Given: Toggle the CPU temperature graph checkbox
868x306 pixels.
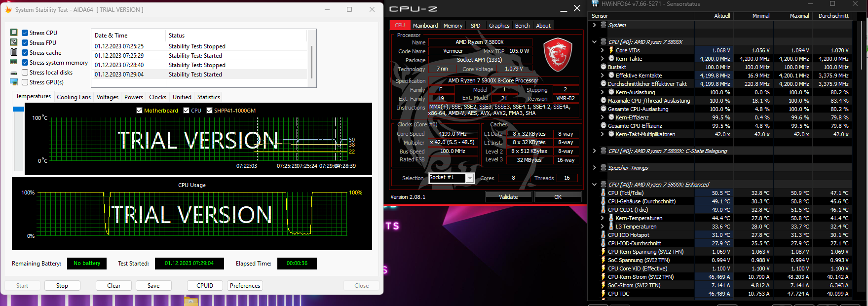Looking at the screenshot, I should [x=186, y=111].
